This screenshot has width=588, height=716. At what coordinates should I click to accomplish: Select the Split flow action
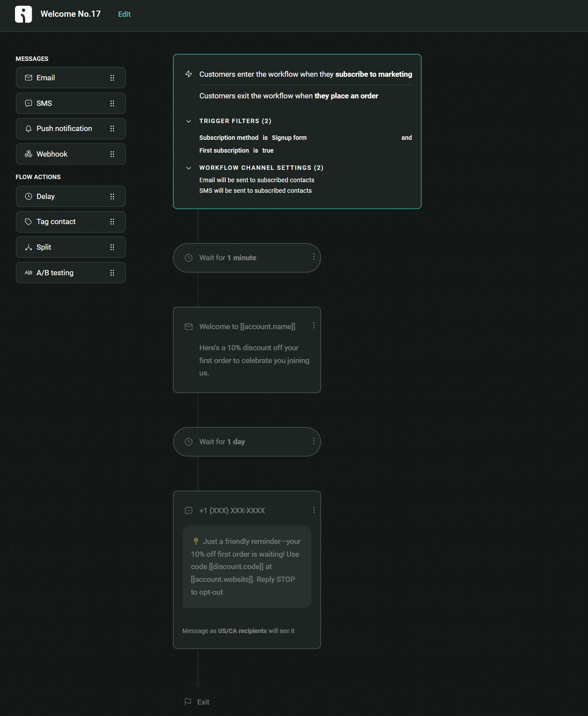(71, 247)
